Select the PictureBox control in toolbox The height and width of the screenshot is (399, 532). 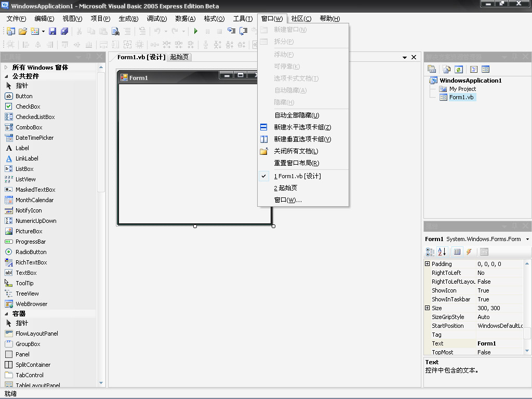point(24,231)
